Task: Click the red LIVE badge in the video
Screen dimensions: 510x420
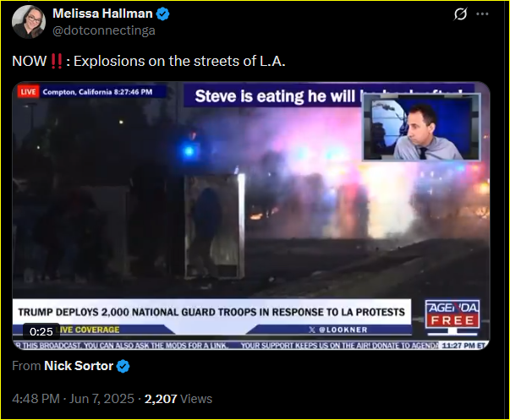Action: [28, 92]
